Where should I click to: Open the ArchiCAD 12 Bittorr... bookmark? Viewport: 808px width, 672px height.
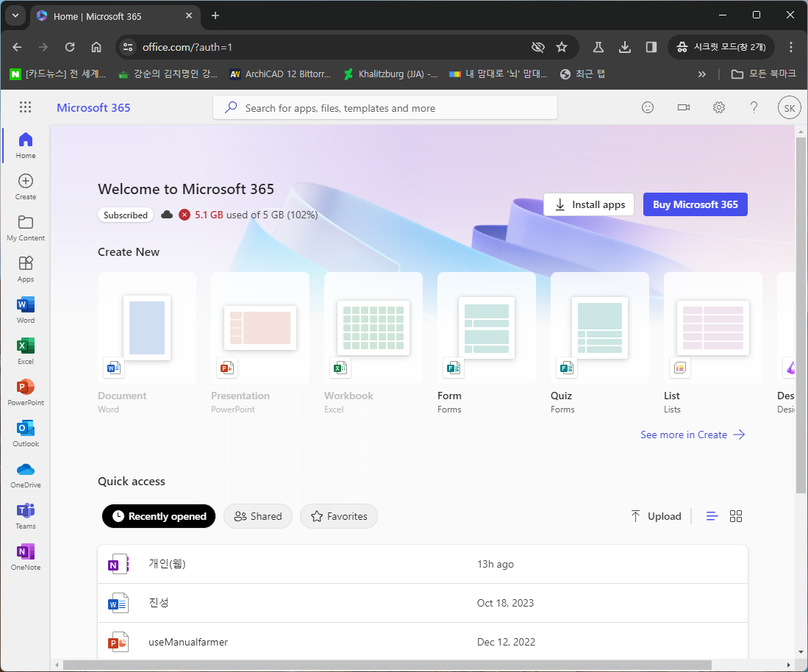tap(280, 74)
